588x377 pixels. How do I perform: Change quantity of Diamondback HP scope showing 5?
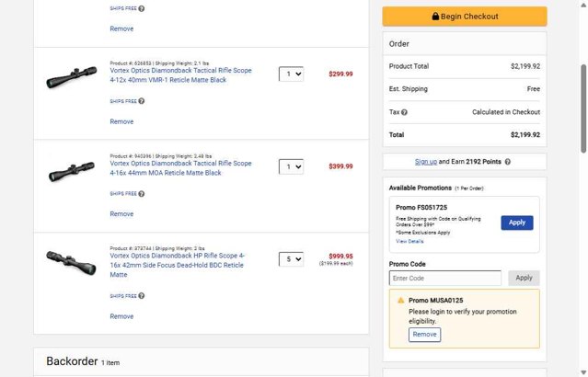[x=291, y=259]
